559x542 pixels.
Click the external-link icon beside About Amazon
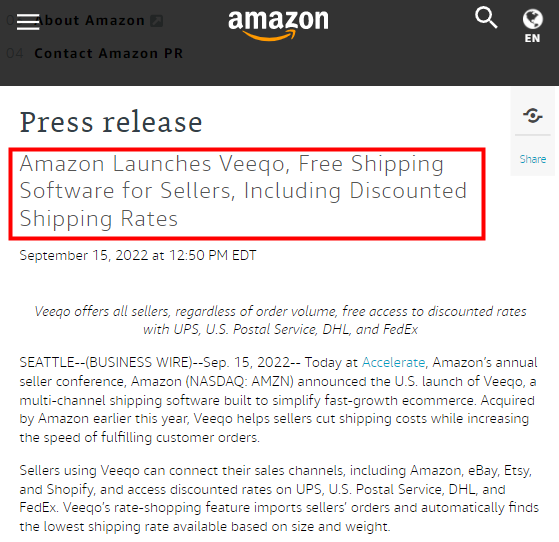[x=156, y=21]
